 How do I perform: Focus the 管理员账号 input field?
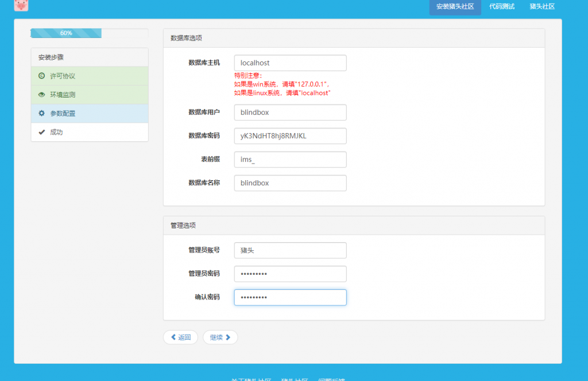pyautogui.click(x=290, y=250)
